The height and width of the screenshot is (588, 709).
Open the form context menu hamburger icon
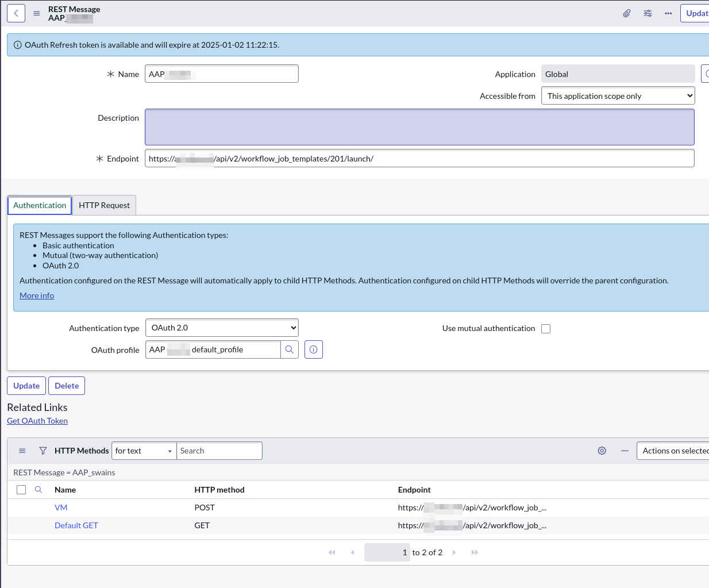coord(37,13)
